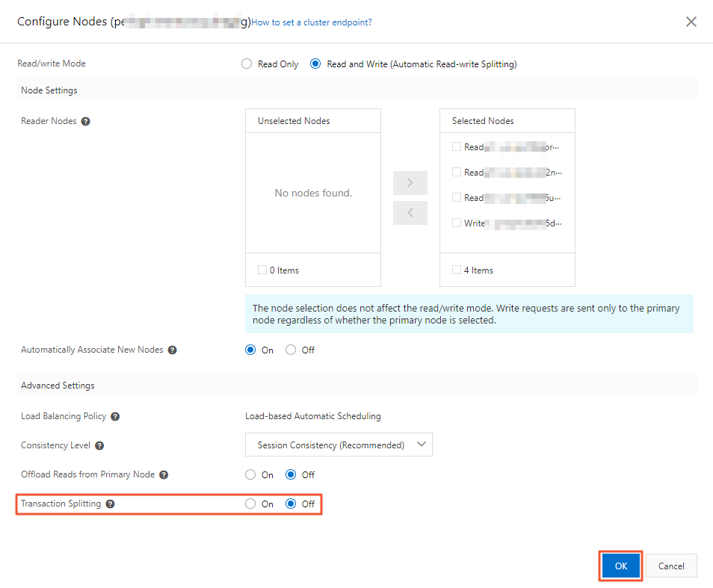Check the Writer node checkbox
This screenshot has width=713, height=588.
[457, 223]
